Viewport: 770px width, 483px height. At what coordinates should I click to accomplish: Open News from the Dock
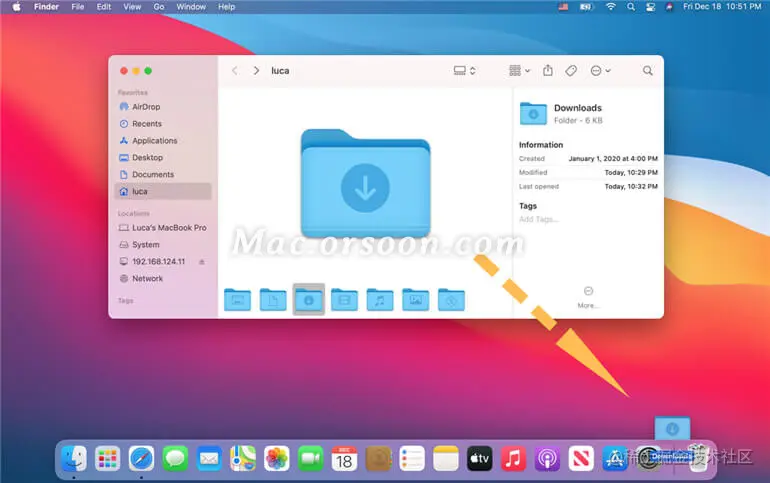pos(581,458)
